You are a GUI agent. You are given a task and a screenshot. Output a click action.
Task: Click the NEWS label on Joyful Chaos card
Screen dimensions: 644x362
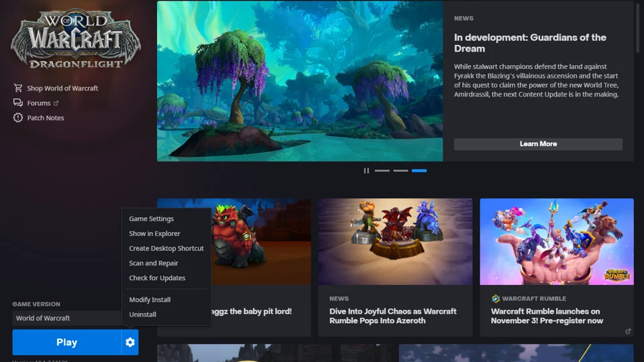339,298
